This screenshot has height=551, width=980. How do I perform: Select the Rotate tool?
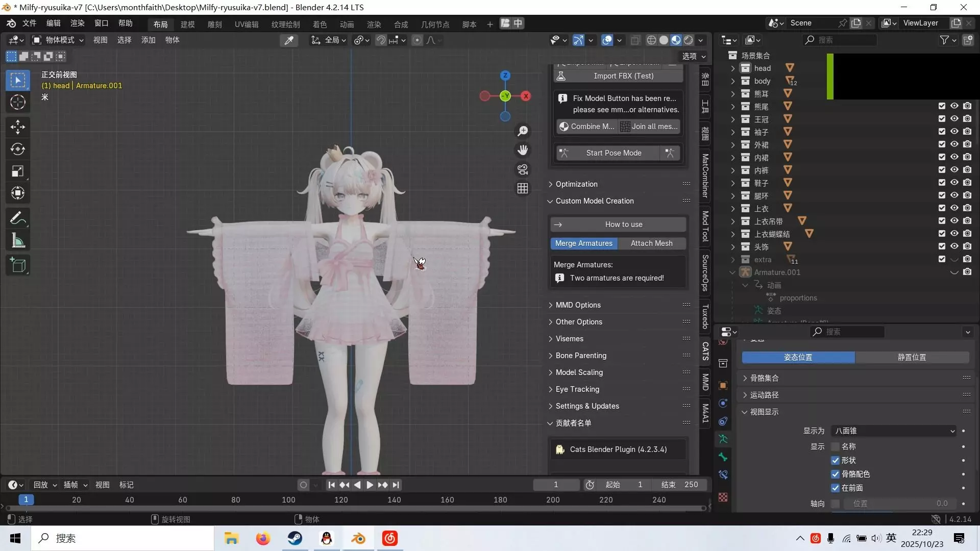pos(18,149)
